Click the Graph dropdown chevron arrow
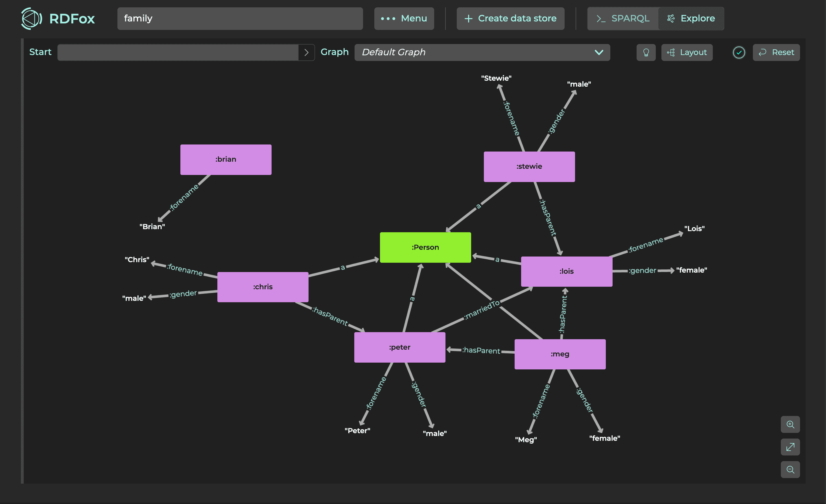The image size is (826, 504). (599, 52)
